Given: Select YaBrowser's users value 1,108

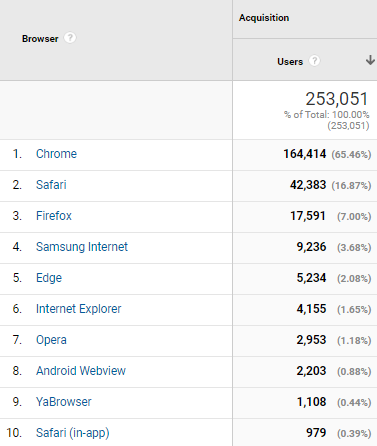Looking at the screenshot, I should [x=311, y=402].
